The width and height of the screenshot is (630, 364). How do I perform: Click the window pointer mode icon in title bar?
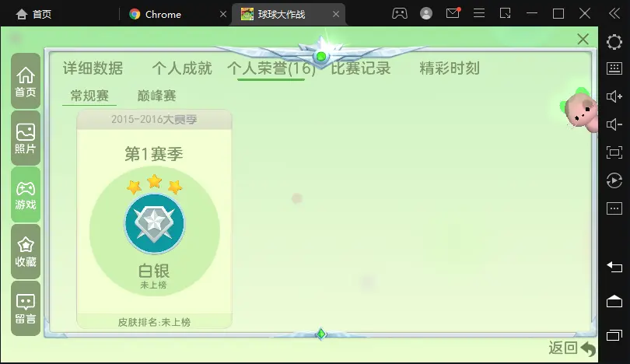click(x=505, y=14)
